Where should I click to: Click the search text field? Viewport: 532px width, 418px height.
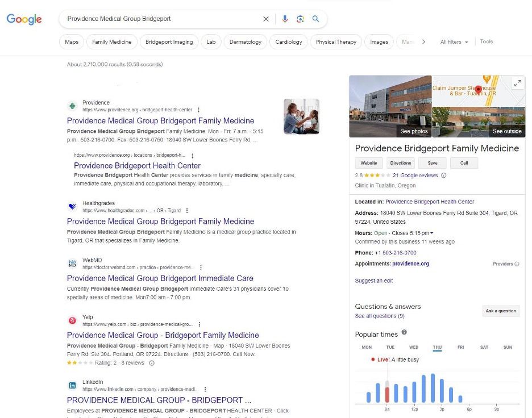coord(163,19)
